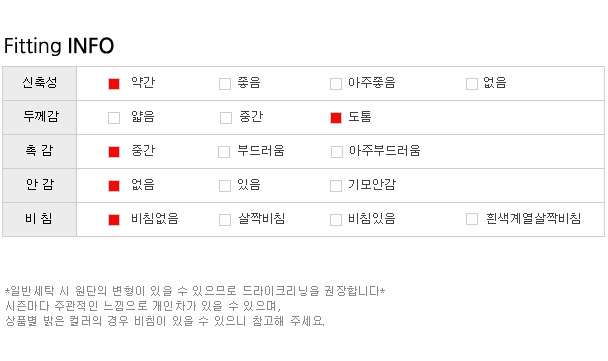Click the Fitting INFO heading
The image size is (608, 361).
tap(59, 46)
